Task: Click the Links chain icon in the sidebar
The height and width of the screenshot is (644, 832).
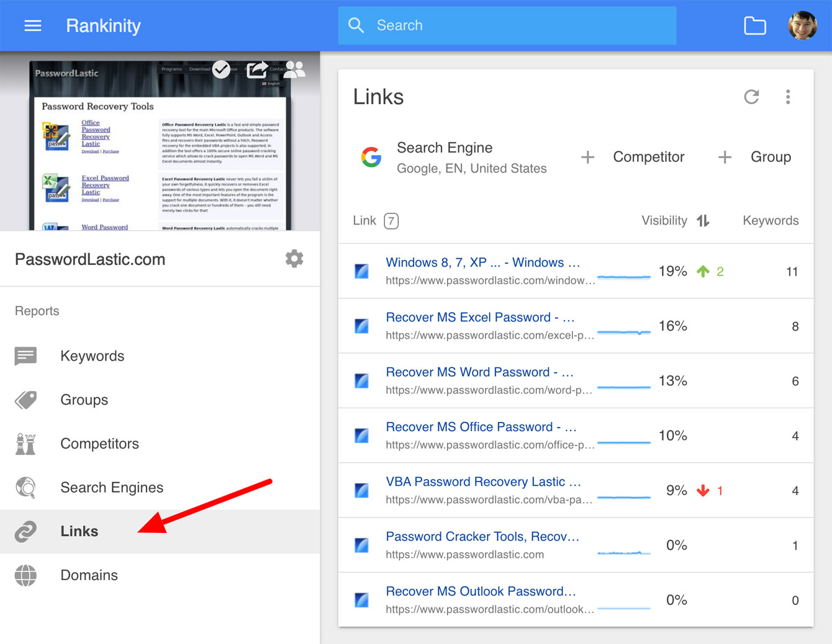Action: 25,532
